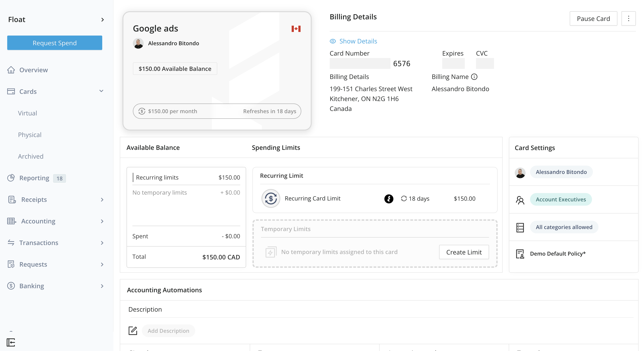The width and height of the screenshot is (644, 351).
Task: Go to the Requests section
Action: click(x=33, y=264)
